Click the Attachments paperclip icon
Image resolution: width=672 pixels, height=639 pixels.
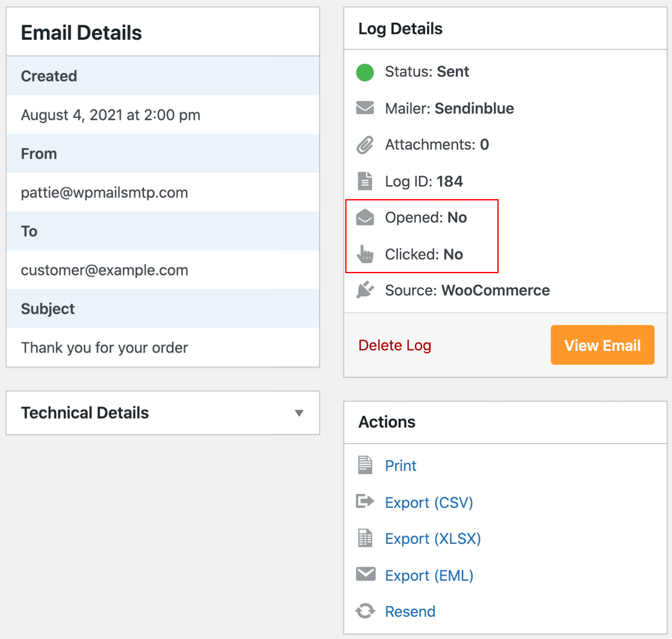tap(365, 144)
